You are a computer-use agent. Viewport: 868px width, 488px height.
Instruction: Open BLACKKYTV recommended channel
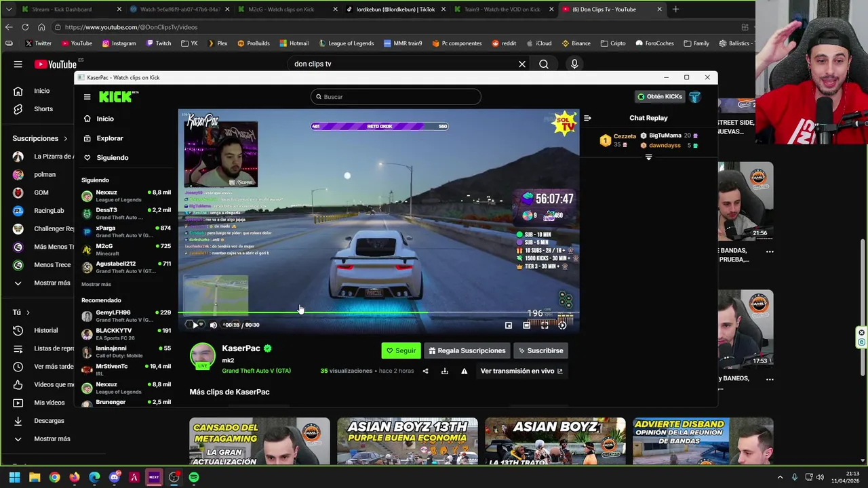tap(126, 334)
